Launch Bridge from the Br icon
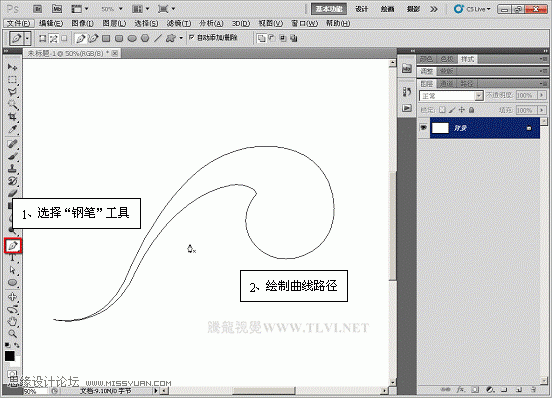Screen dimensions: 552x398 (37, 9)
